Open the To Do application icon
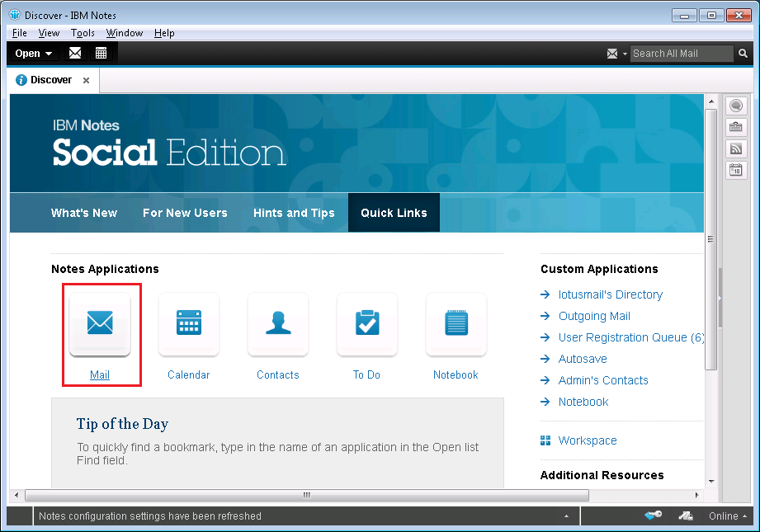The width and height of the screenshot is (760, 532). pos(367,323)
